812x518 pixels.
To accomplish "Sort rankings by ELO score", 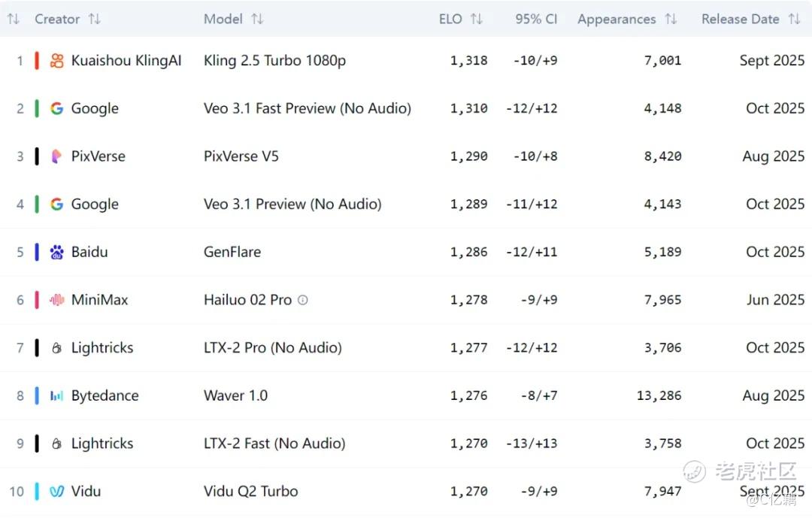I will pos(476,20).
